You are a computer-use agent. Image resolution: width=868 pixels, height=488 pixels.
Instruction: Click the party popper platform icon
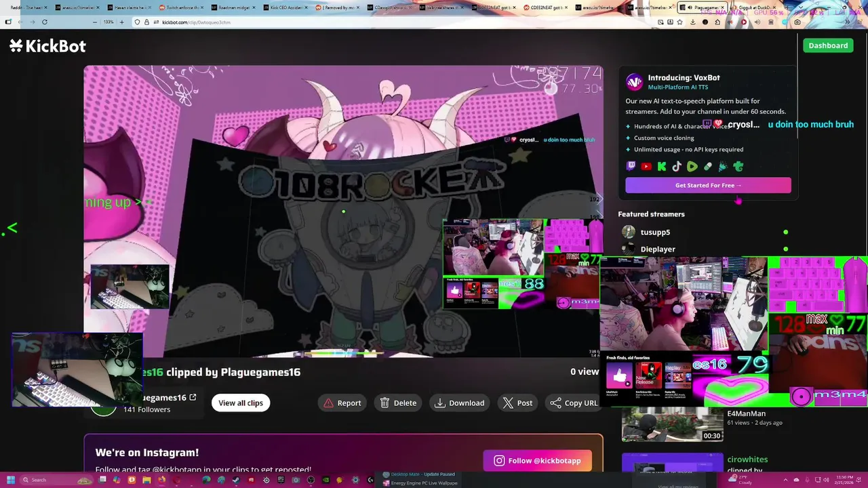point(723,166)
